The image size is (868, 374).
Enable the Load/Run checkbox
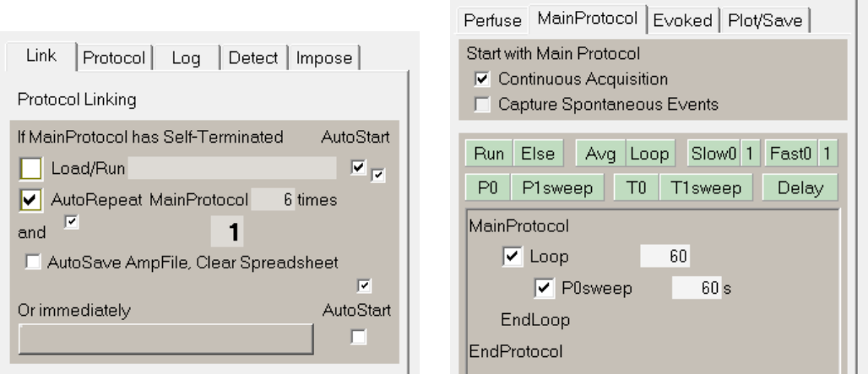[30, 168]
